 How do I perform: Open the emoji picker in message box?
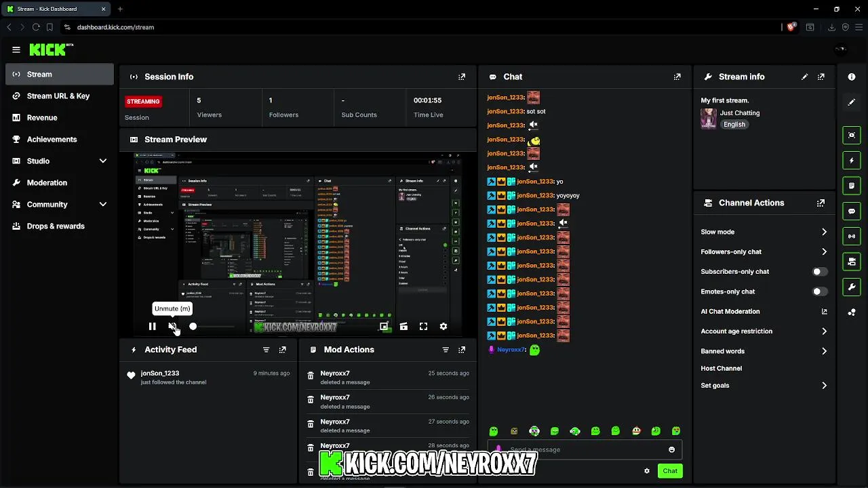point(672,449)
